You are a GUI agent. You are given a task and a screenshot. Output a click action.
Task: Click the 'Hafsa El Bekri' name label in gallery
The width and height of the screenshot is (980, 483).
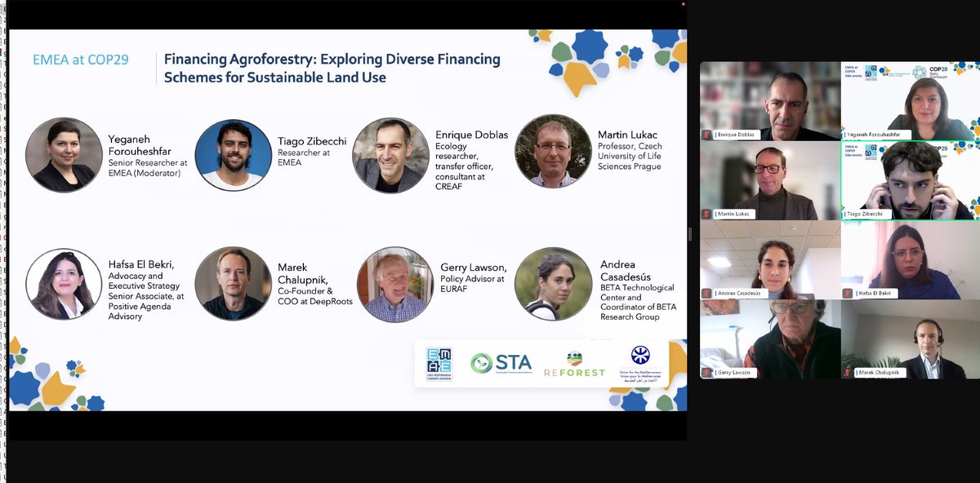[x=875, y=293]
